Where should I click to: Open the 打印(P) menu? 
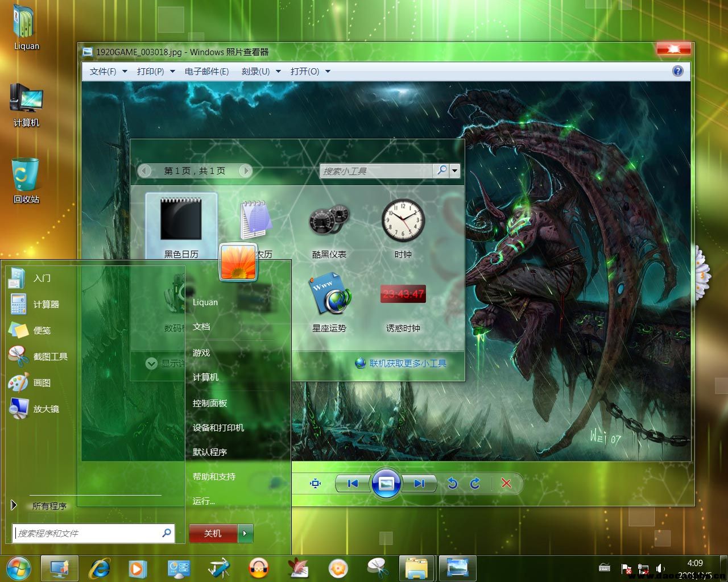click(155, 71)
